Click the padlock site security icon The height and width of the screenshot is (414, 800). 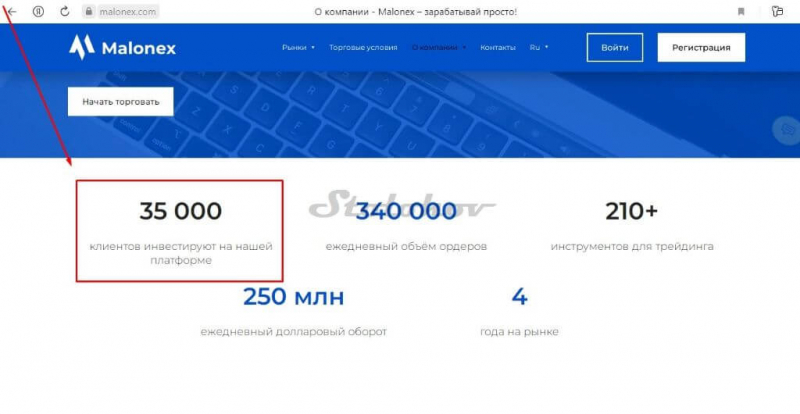[x=89, y=11]
